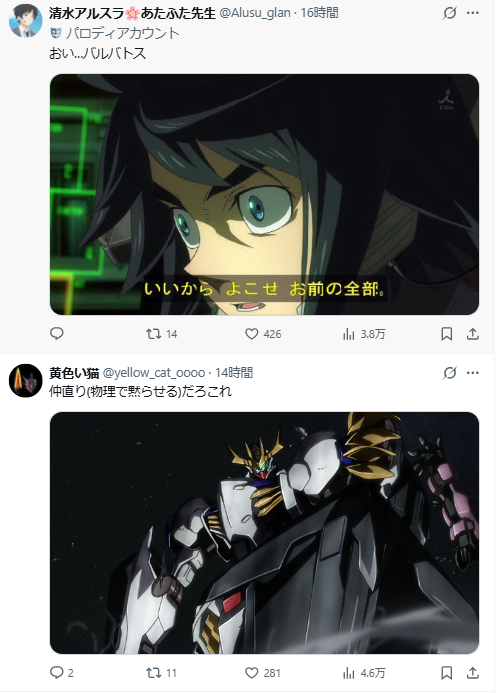
Task: Open the @yellow_cat_oooo profile handle
Action: pyautogui.click(x=154, y=373)
